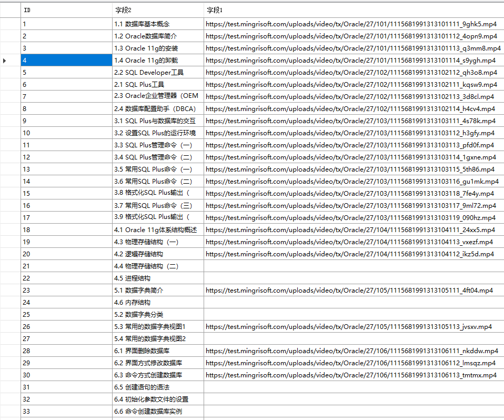Select cell '2.3 Oracle企业管理器（OEM'
Screen dimensions: 504x420
158,97
